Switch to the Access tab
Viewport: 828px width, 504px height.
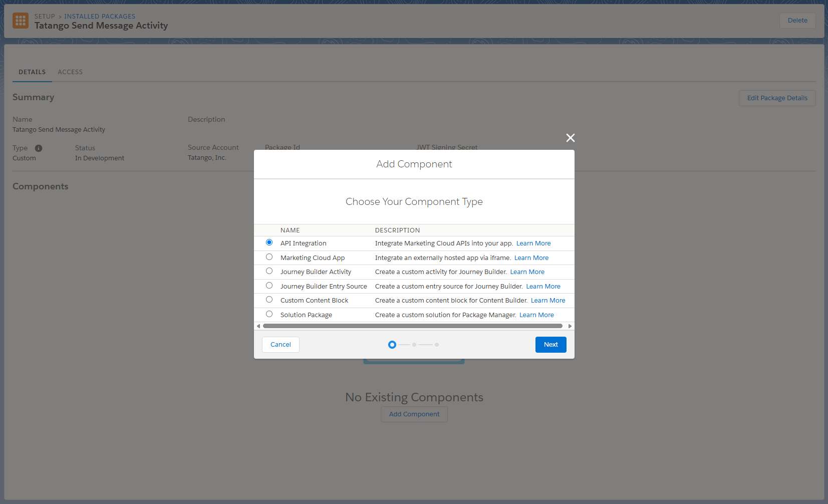pyautogui.click(x=70, y=72)
